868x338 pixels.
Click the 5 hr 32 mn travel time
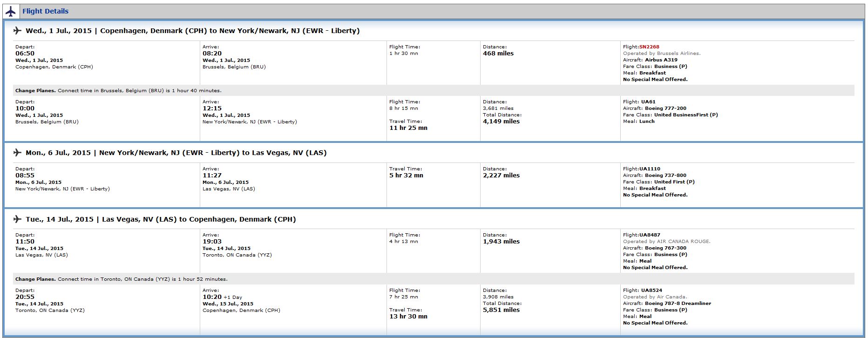pyautogui.click(x=406, y=176)
